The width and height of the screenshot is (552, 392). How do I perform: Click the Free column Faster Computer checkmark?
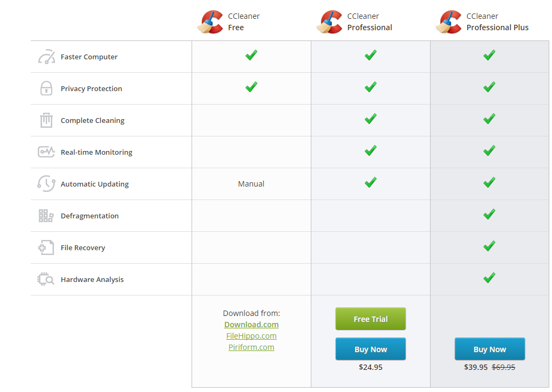pyautogui.click(x=251, y=56)
